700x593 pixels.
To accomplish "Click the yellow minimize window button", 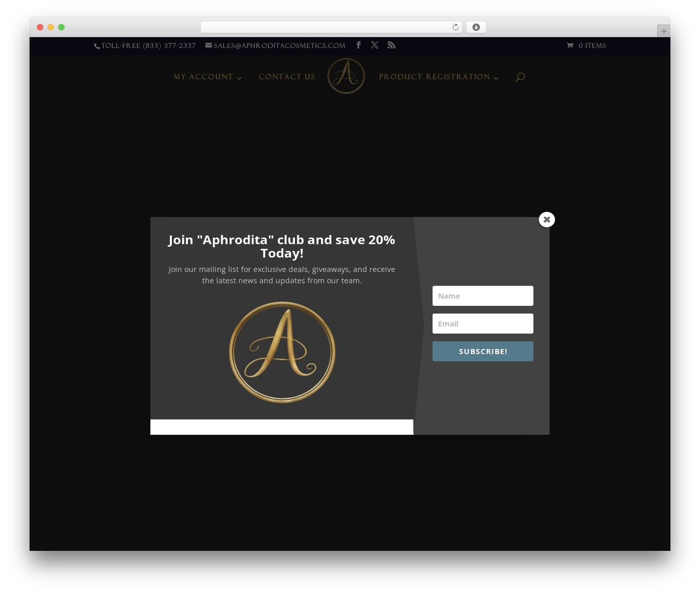I will point(51,27).
